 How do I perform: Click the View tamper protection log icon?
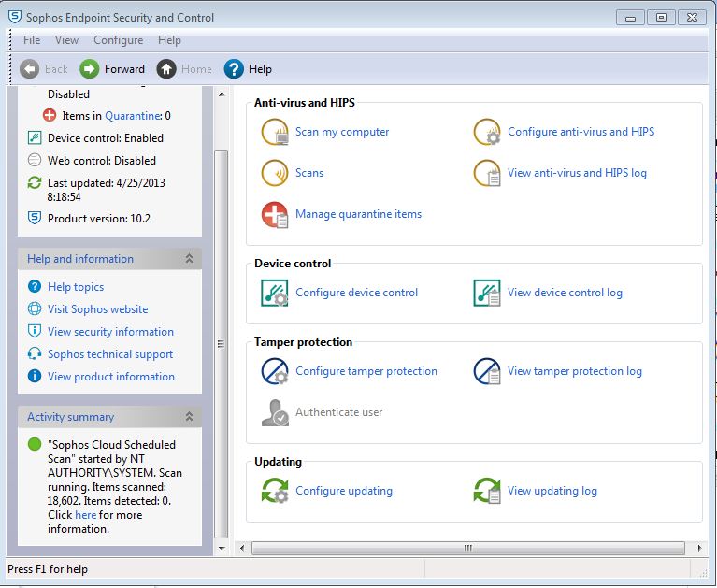click(487, 371)
